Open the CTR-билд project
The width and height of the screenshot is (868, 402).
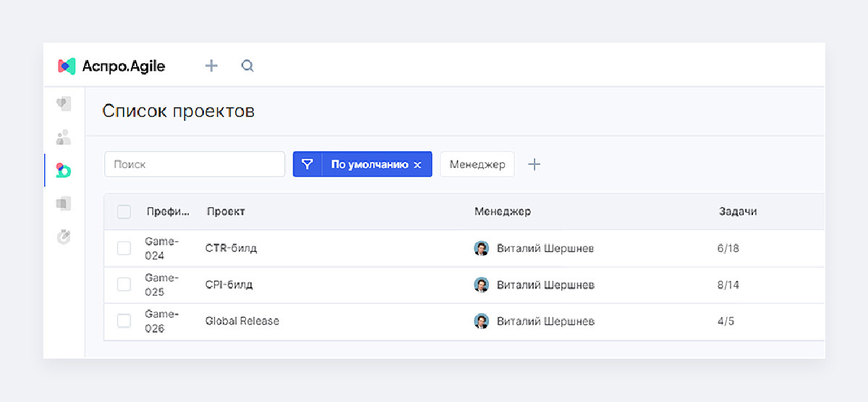[x=231, y=248]
